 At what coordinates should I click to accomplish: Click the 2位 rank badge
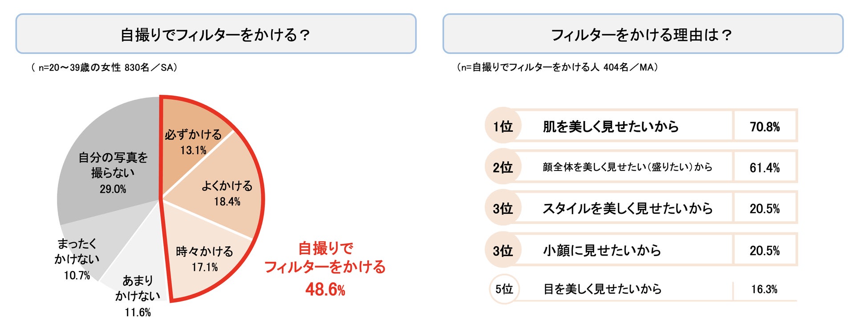pos(503,167)
